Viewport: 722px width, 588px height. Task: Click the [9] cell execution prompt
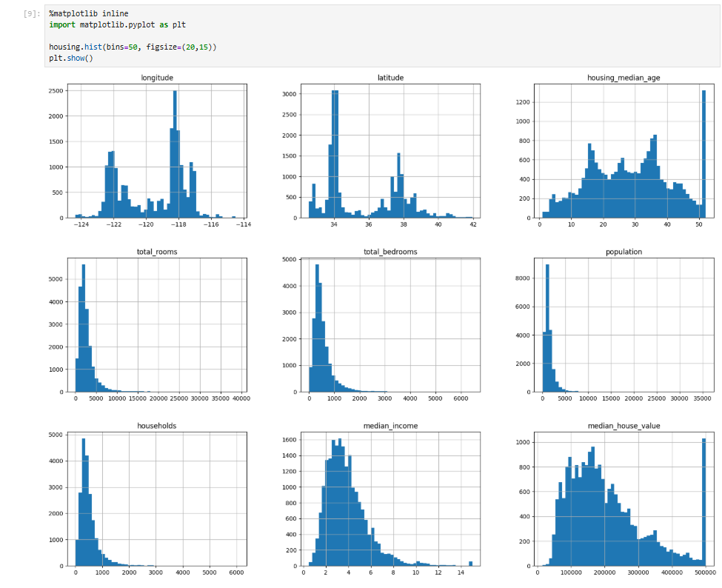point(31,14)
